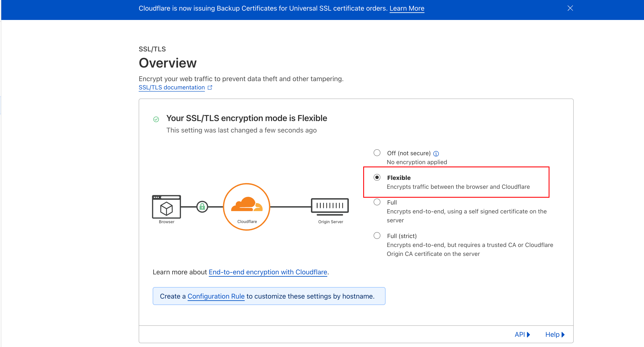Screen dimensions: 644x347
Task: Click the green padlock icon
Action: click(202, 207)
